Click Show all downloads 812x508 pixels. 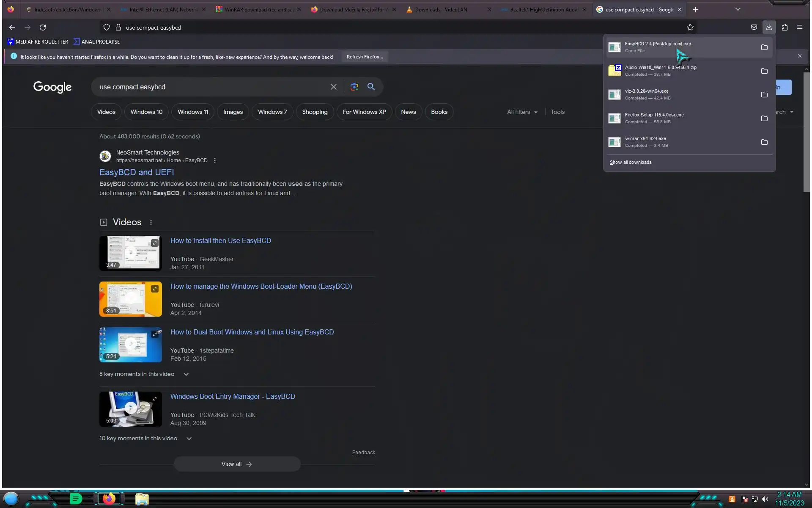click(x=630, y=162)
